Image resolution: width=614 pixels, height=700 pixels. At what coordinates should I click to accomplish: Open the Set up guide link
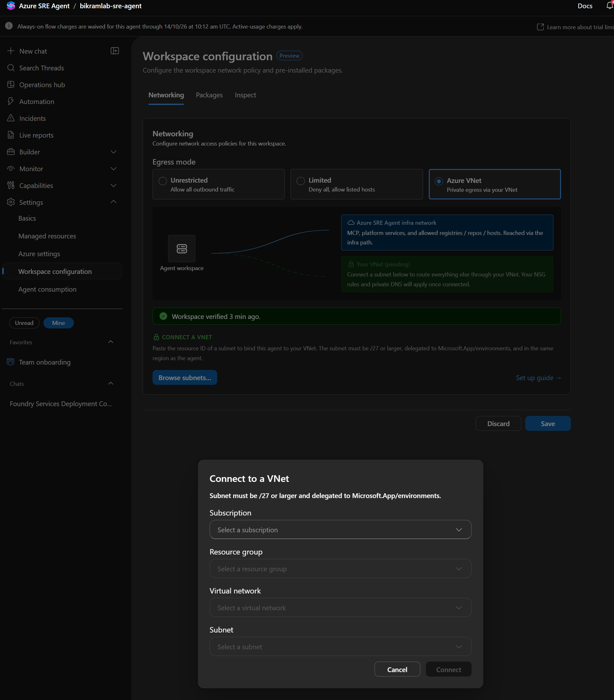tap(538, 377)
